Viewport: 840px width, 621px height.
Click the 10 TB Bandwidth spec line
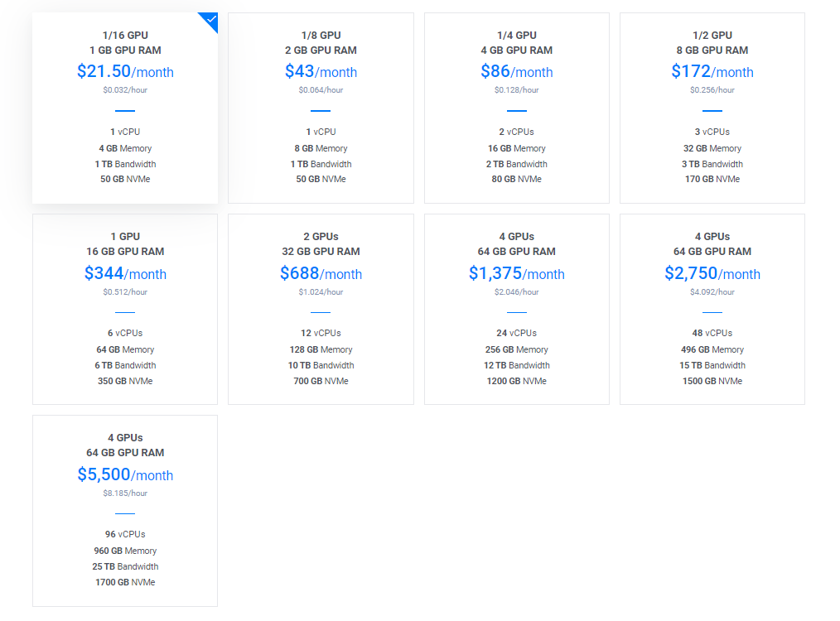coord(321,365)
